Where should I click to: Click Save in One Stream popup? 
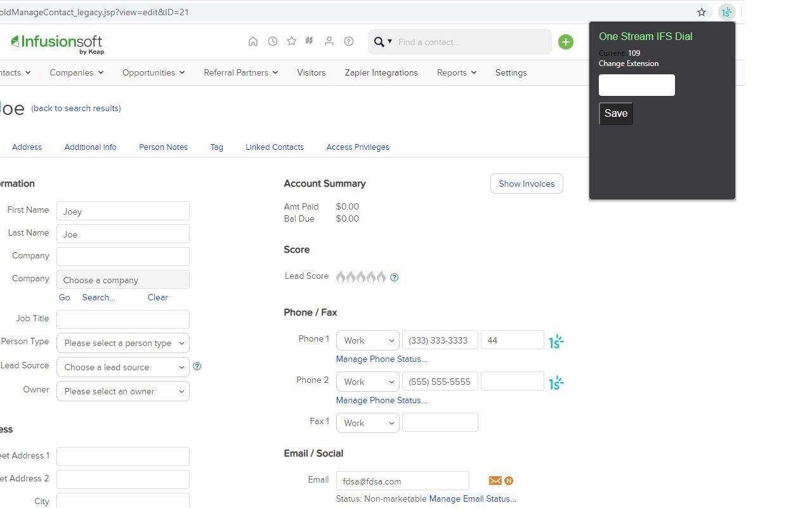pos(616,114)
